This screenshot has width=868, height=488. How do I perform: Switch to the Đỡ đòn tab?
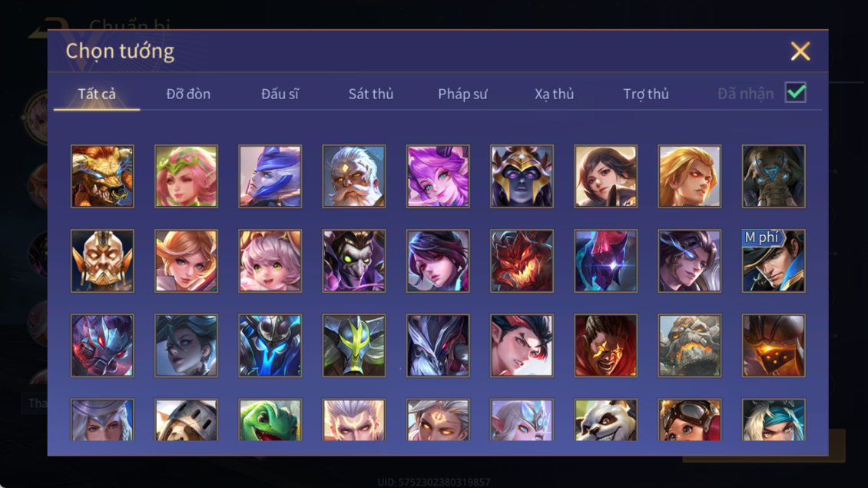(x=188, y=94)
